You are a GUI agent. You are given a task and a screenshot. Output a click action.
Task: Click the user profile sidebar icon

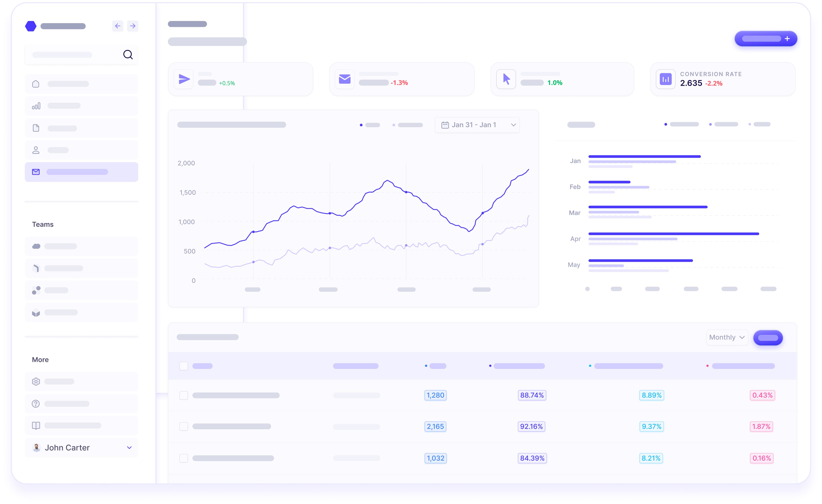36,150
